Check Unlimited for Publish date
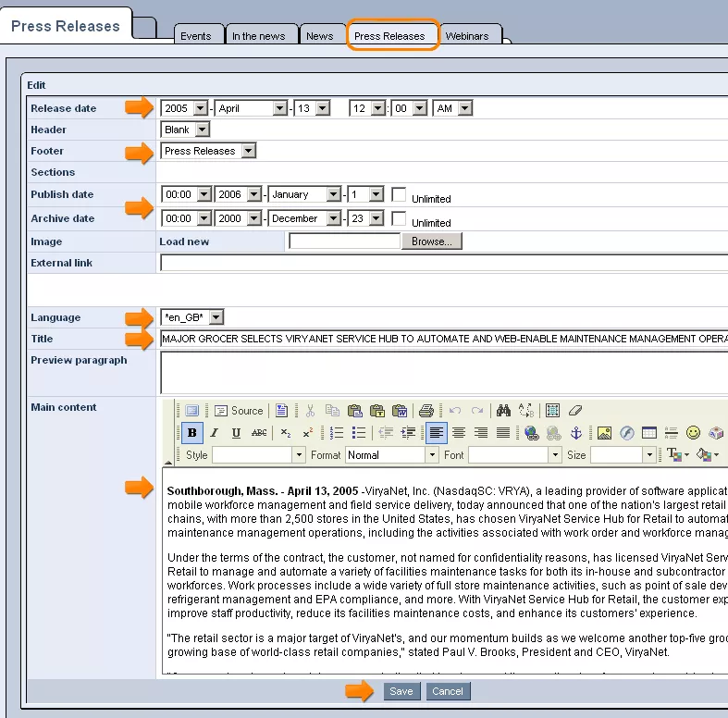Screen dimensions: 728x718 pos(399,194)
